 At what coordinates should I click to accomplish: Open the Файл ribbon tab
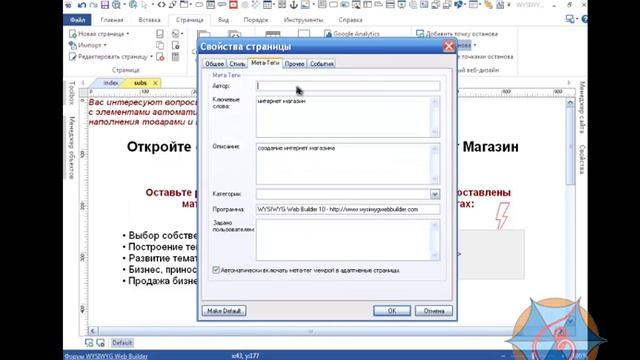(x=78, y=20)
